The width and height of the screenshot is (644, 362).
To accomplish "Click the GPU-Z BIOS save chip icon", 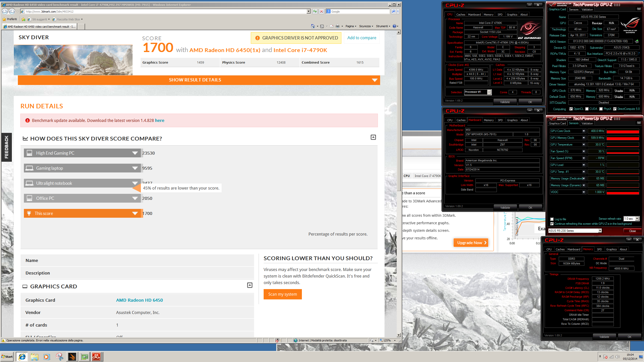I will coord(637,41).
